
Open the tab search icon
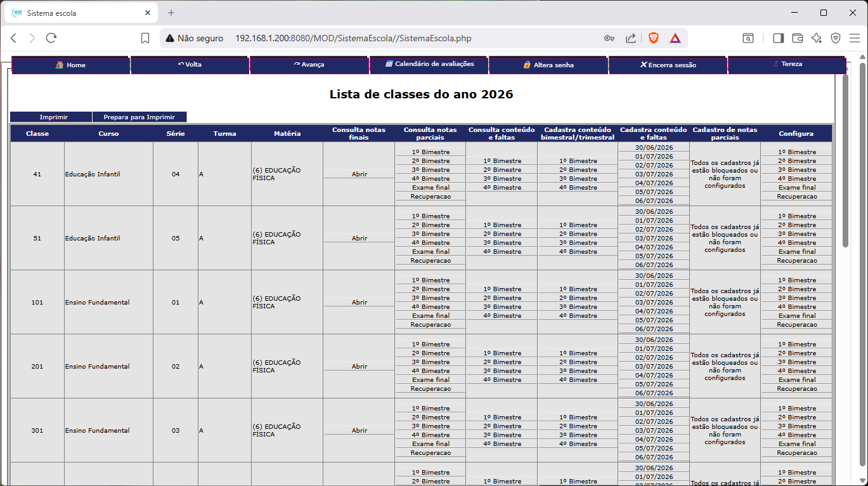click(748, 38)
